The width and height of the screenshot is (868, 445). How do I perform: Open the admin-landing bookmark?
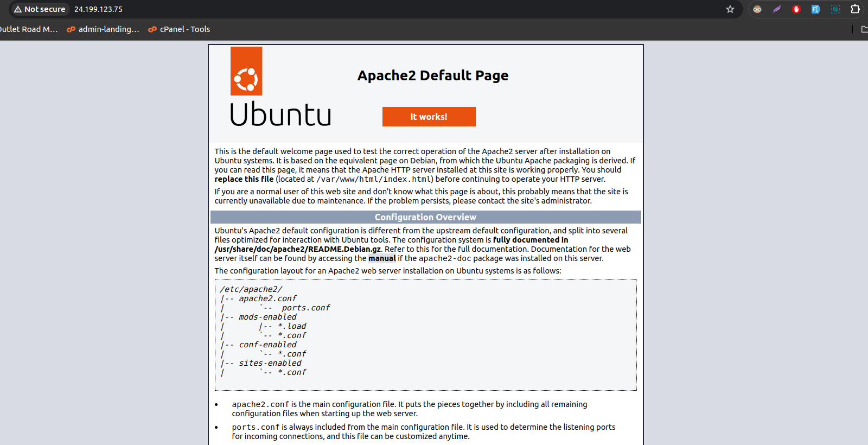[x=103, y=29]
